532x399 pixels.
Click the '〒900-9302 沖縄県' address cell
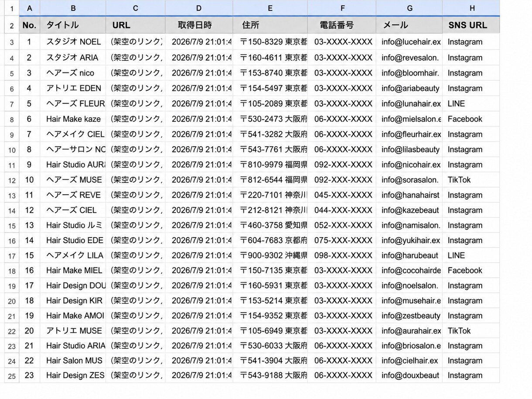point(270,255)
